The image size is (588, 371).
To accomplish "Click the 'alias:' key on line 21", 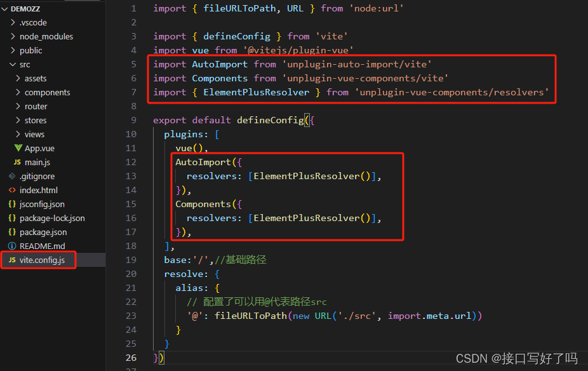I will (192, 288).
